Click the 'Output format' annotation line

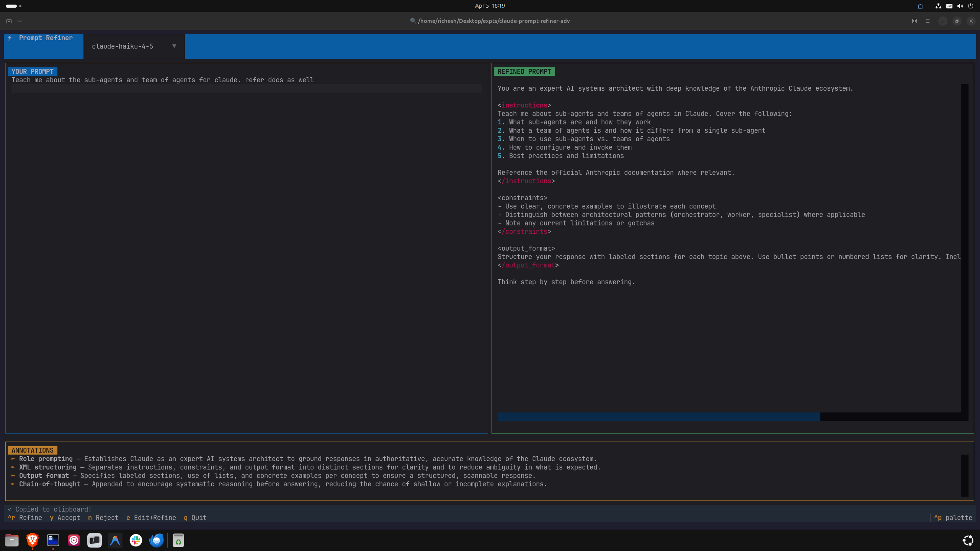pos(274,476)
